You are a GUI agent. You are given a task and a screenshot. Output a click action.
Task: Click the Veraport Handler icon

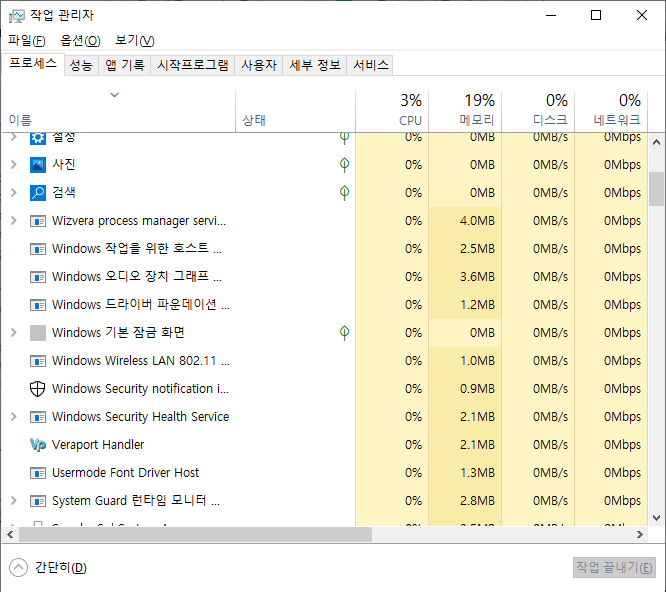point(38,445)
